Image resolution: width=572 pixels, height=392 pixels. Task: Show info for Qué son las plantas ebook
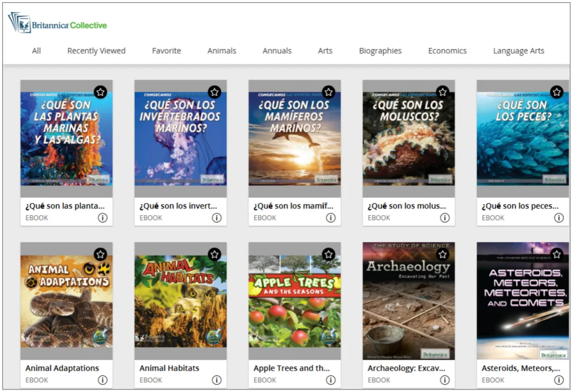pyautogui.click(x=103, y=218)
